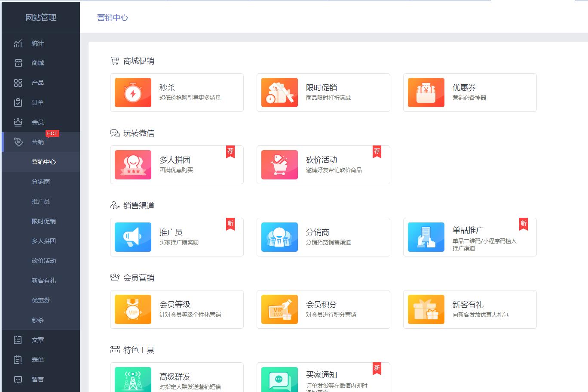
Task: Expand the 会员 sidebar menu
Action: [37, 122]
